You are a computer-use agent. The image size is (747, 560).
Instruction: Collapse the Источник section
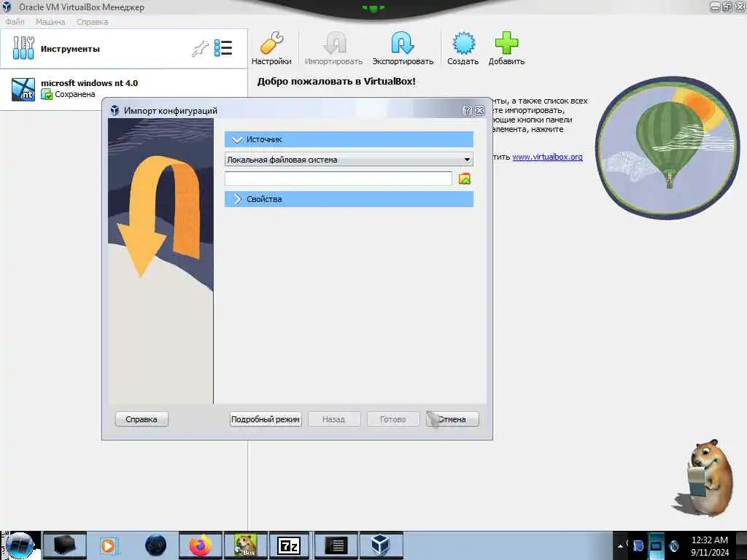click(x=349, y=139)
